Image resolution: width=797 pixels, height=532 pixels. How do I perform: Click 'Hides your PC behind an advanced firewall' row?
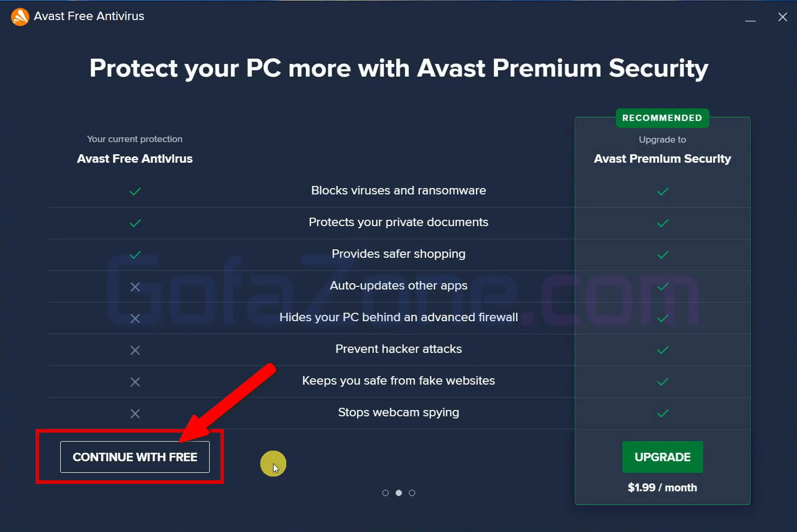[x=398, y=317]
